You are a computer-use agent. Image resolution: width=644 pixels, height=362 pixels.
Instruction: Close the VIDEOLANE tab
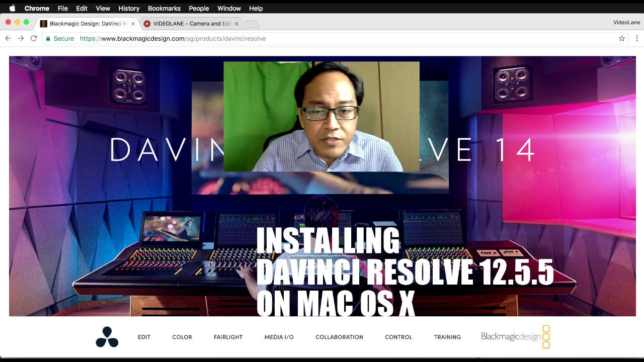[236, 24]
